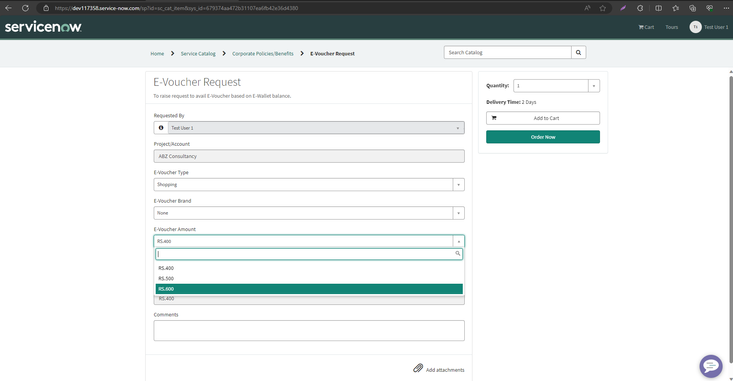Click Add to Cart button
733x381 pixels.
coord(543,118)
